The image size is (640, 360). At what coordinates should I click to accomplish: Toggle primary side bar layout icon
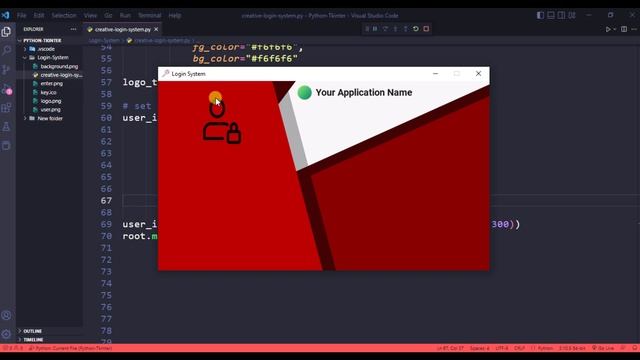tap(540, 16)
